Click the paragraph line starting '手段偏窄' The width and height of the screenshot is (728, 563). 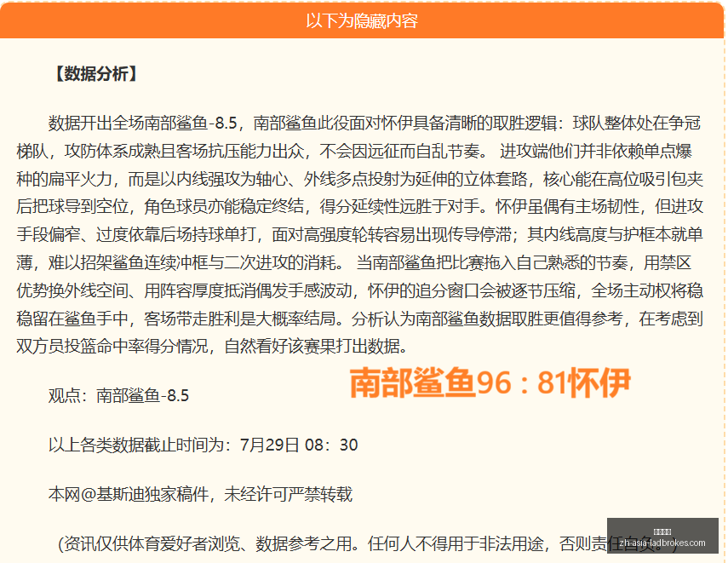pos(359,234)
